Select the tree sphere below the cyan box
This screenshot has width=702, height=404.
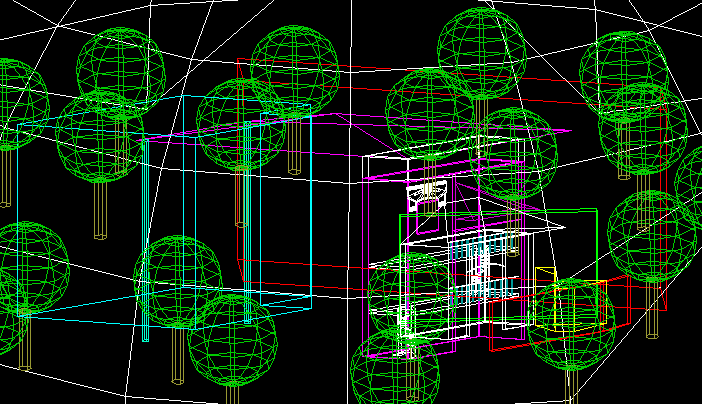point(178,282)
